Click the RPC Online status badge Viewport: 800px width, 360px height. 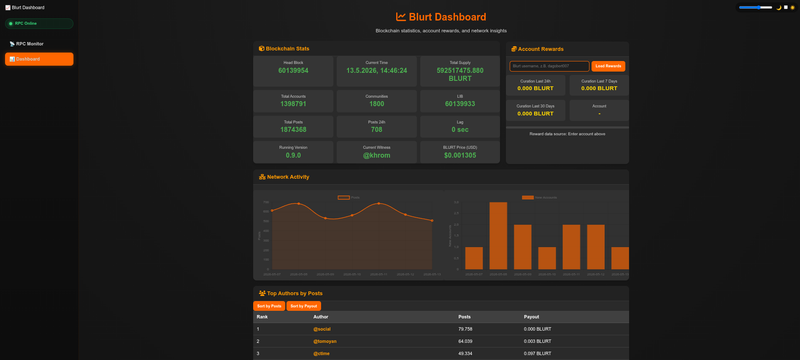pos(39,23)
